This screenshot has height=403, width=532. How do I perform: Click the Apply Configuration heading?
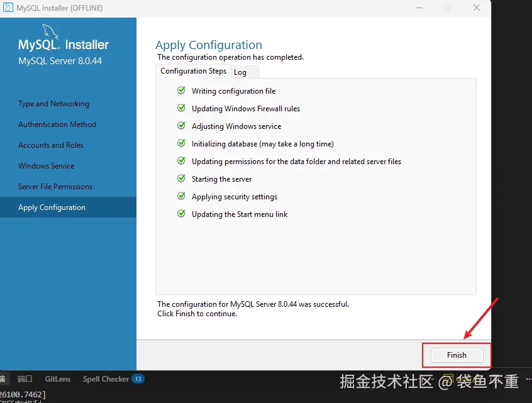point(209,45)
